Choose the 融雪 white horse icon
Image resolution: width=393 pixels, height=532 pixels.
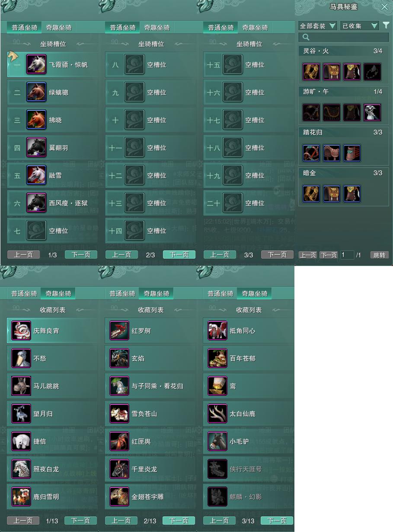[36, 175]
